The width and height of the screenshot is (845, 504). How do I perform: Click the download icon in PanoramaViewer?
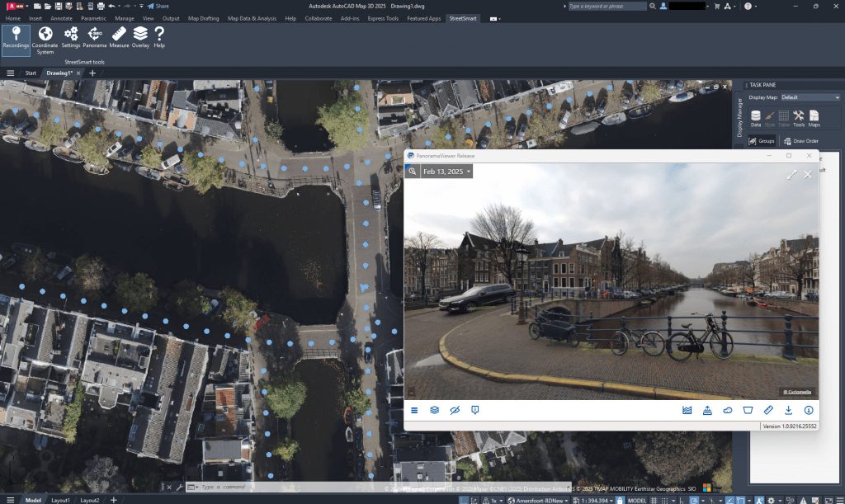(x=788, y=410)
